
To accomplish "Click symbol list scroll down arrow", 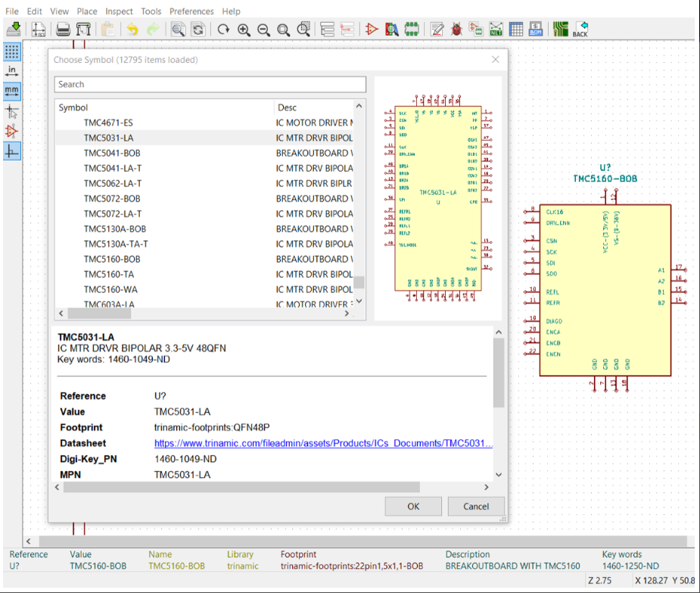I will click(359, 301).
